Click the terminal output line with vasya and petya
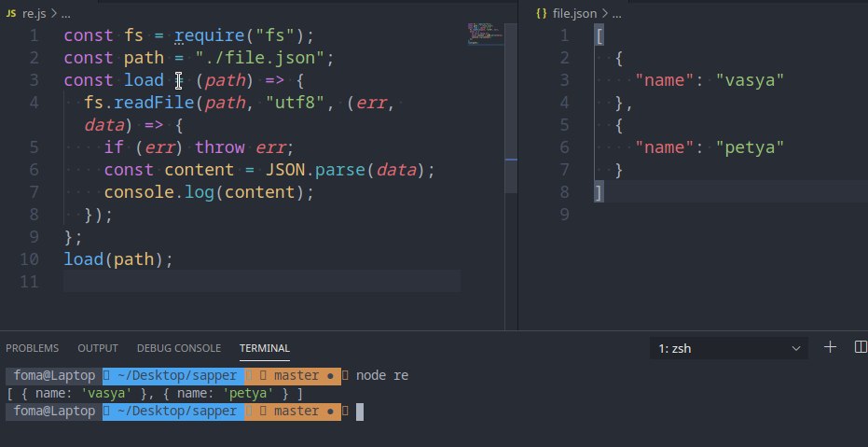The image size is (868, 447). pyautogui.click(x=155, y=394)
